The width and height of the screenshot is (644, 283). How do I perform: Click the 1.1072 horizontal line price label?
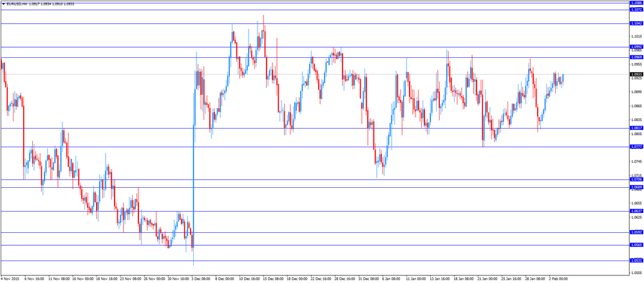click(x=636, y=10)
